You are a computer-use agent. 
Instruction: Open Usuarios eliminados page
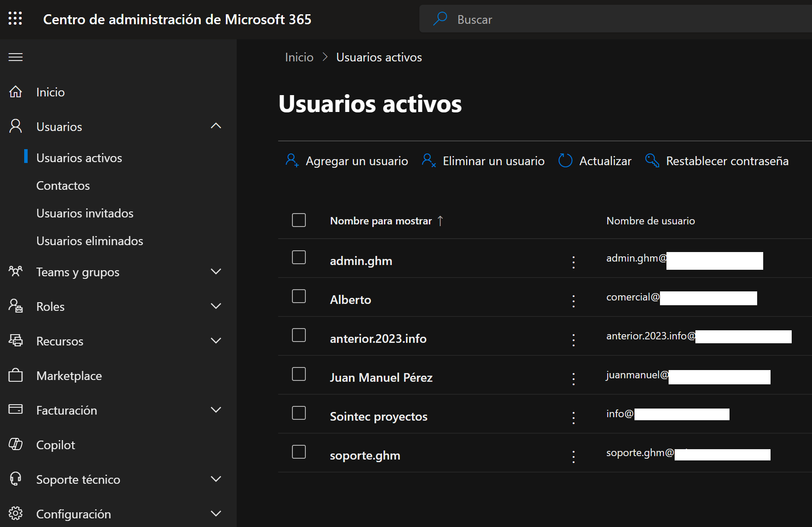point(89,241)
